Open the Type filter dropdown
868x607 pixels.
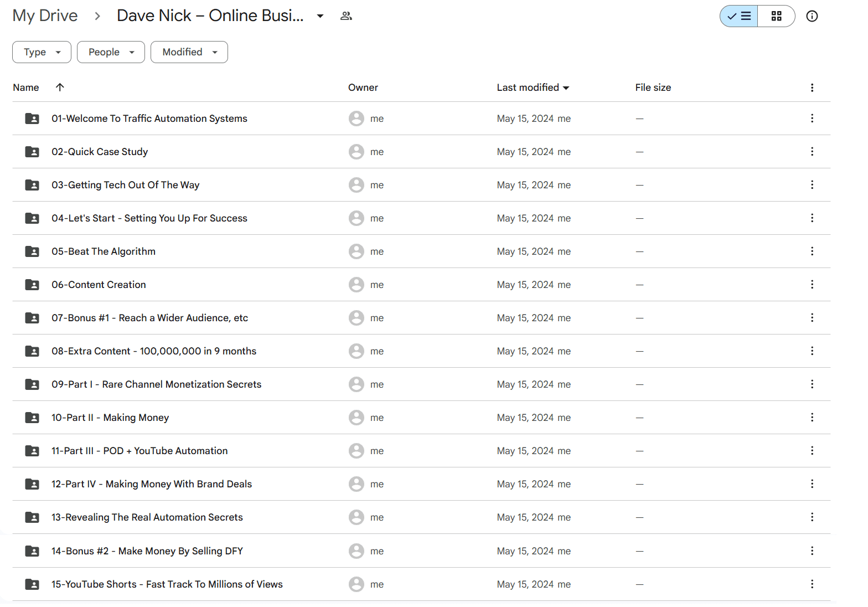point(42,52)
